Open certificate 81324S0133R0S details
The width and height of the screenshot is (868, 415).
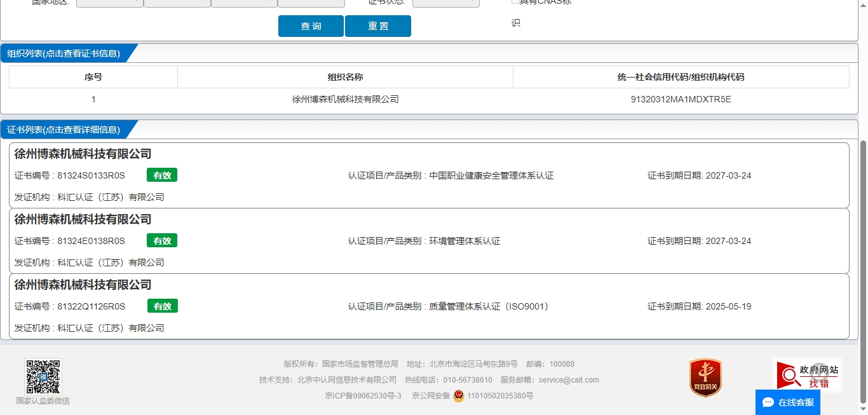[429, 175]
